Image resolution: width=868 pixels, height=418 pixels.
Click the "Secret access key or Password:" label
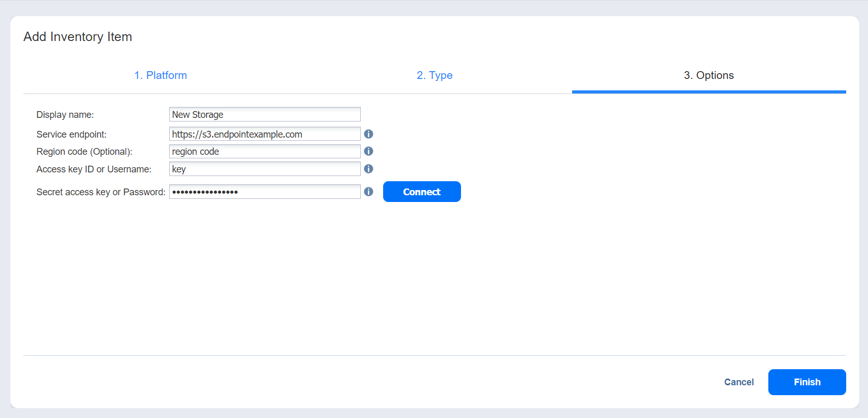(x=101, y=192)
